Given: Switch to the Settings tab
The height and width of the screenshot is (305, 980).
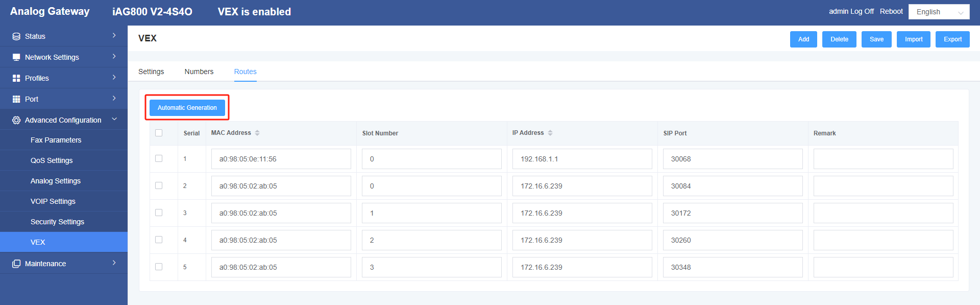Looking at the screenshot, I should coord(151,72).
